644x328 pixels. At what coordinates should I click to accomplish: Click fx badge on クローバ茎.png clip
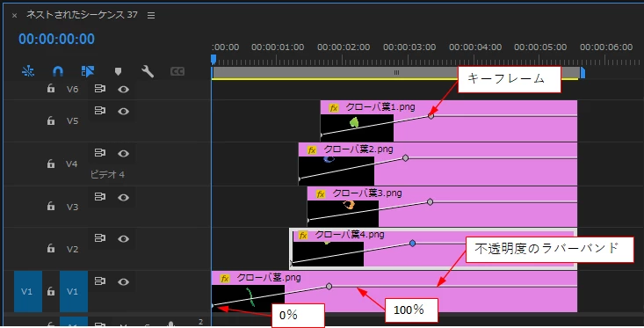coord(225,279)
